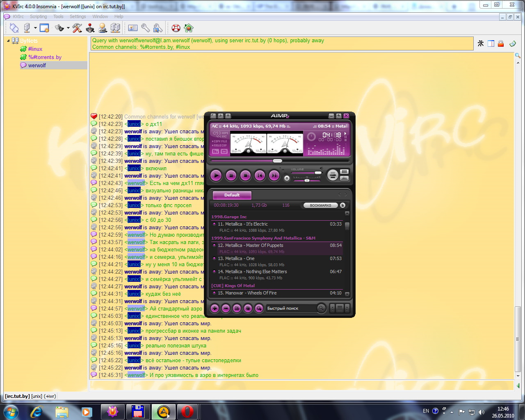Image resolution: width=525 pixels, height=420 pixels.
Task: Click the network computers icon in toolbar
Action: click(x=115, y=28)
